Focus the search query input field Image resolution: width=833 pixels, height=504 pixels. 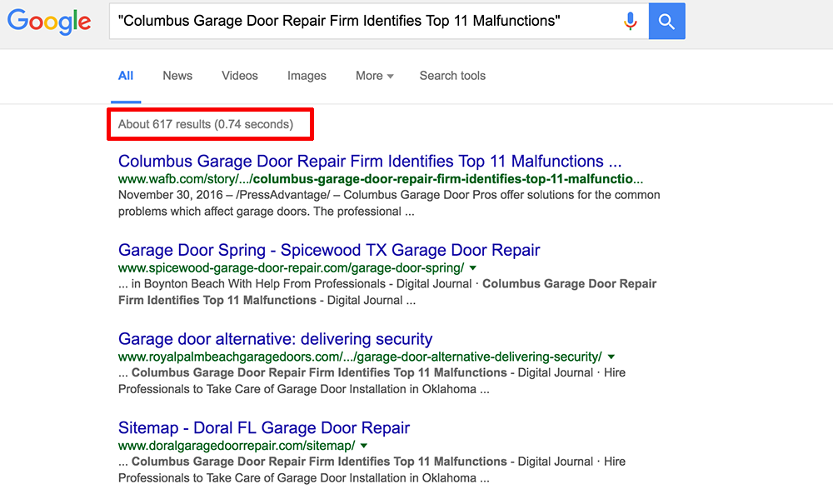(367, 22)
